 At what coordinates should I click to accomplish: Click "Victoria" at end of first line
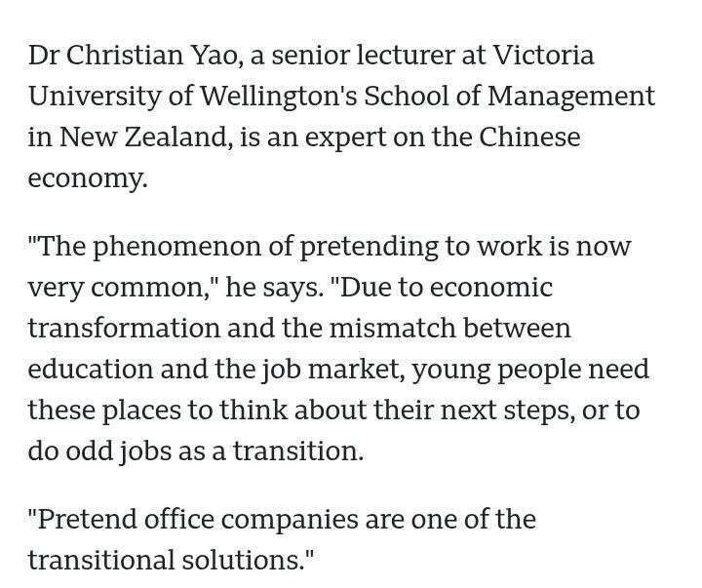coord(543,56)
